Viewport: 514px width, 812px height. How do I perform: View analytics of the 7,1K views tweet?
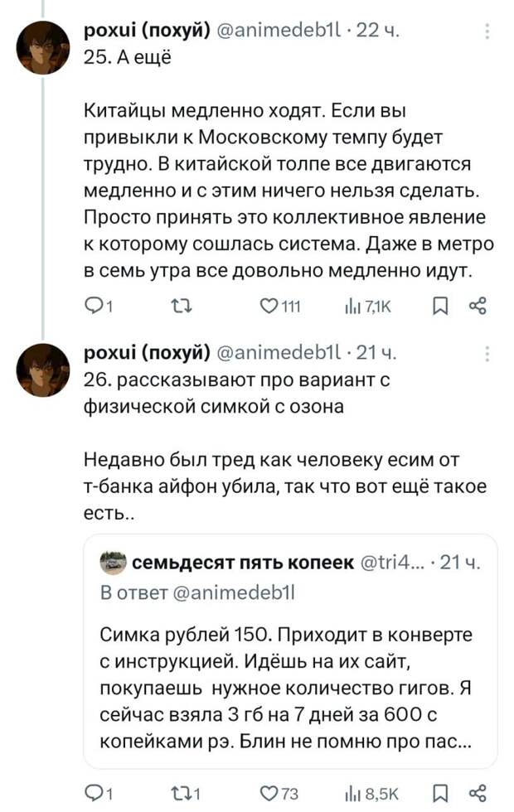pos(358,309)
